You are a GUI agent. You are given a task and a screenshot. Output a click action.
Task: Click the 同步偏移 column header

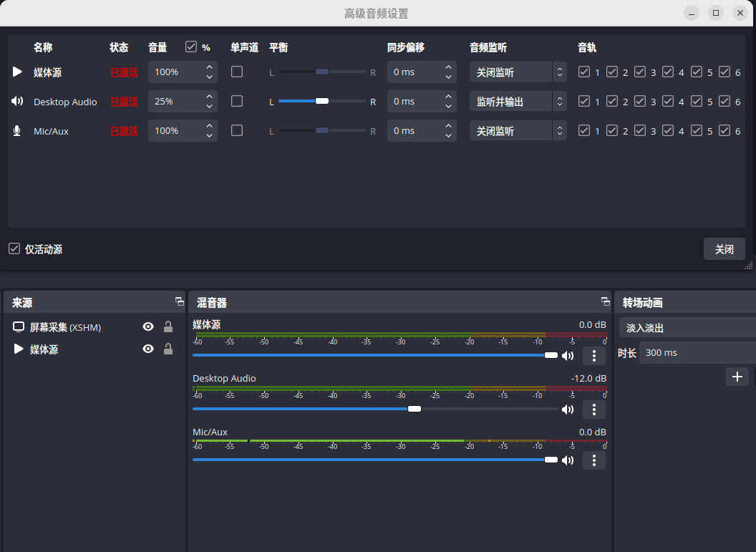tap(405, 47)
